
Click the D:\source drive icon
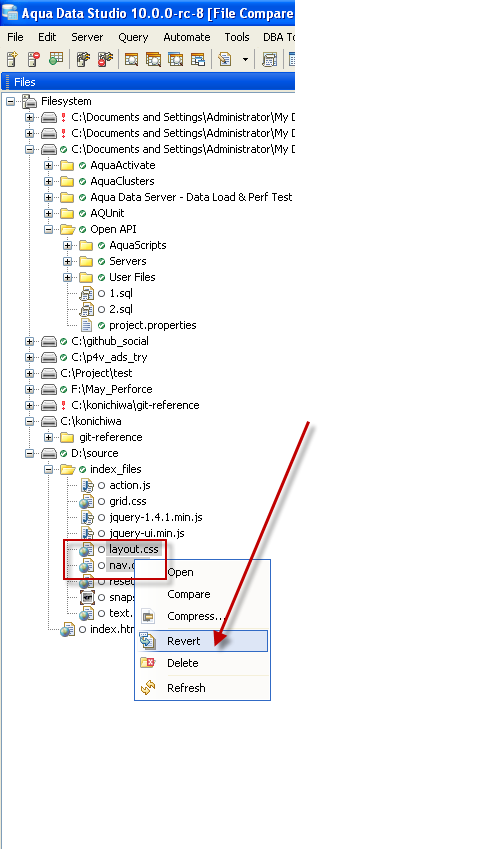pyautogui.click(x=49, y=453)
